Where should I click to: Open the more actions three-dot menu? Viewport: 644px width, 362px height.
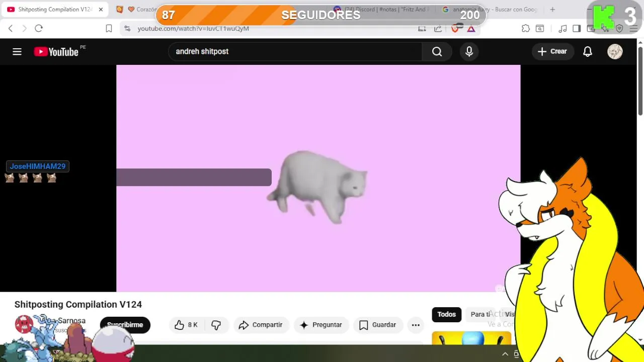click(416, 325)
